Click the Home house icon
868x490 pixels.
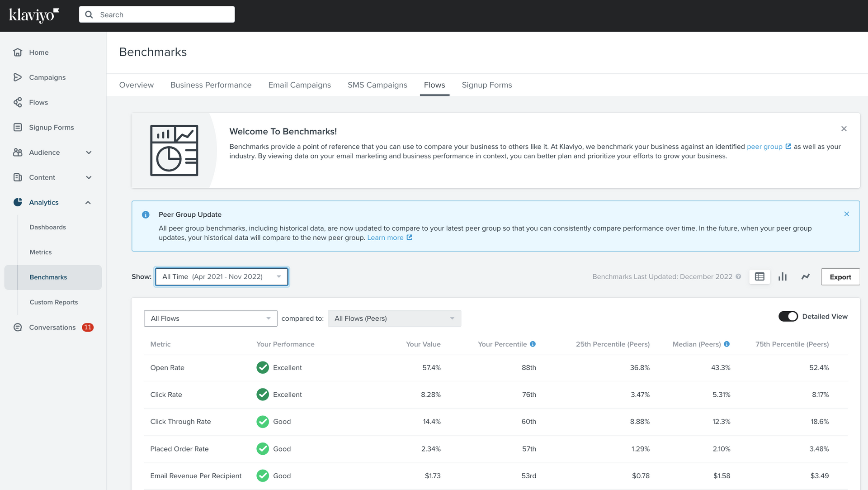point(18,52)
